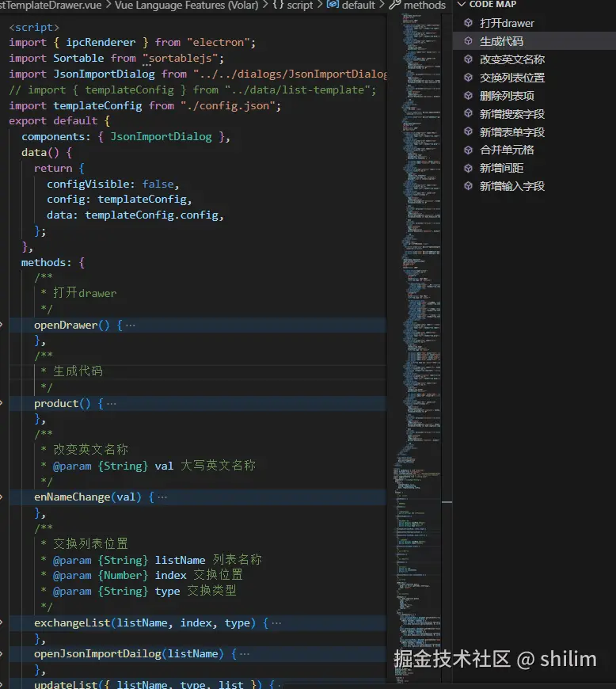
Task: Click the minimap code overview
Action: coord(417,347)
